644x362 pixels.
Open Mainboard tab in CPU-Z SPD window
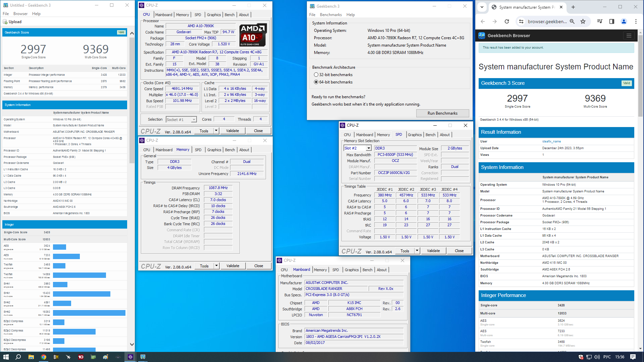tap(365, 135)
